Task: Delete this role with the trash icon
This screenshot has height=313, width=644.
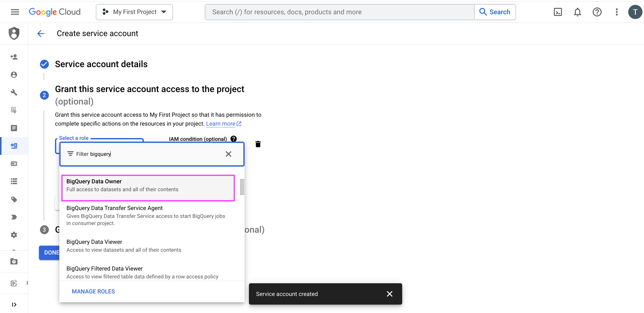Action: [x=258, y=144]
